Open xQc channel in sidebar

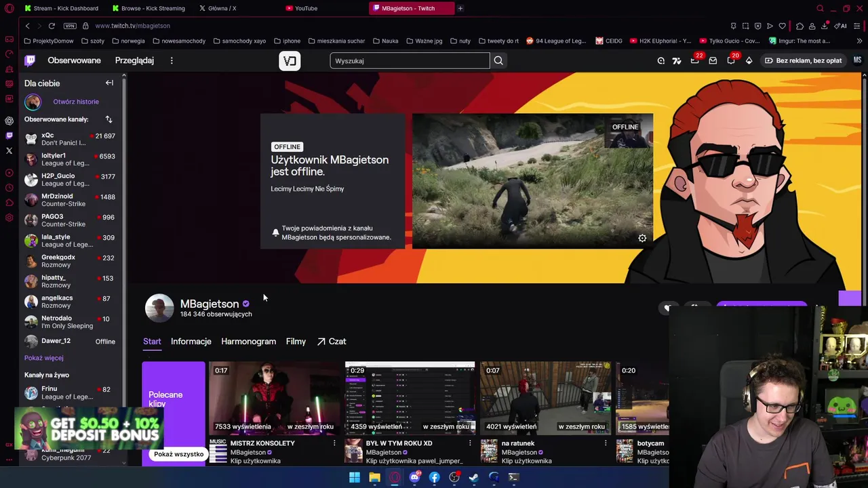(70, 139)
